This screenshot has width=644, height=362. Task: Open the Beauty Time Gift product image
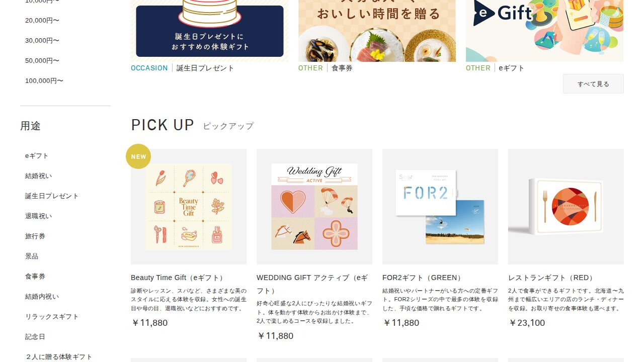[189, 207]
